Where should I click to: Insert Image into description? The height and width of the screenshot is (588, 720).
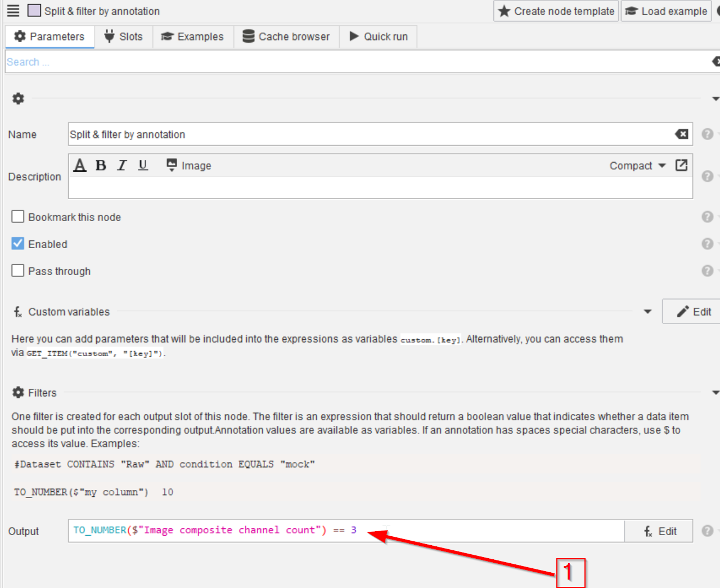189,165
